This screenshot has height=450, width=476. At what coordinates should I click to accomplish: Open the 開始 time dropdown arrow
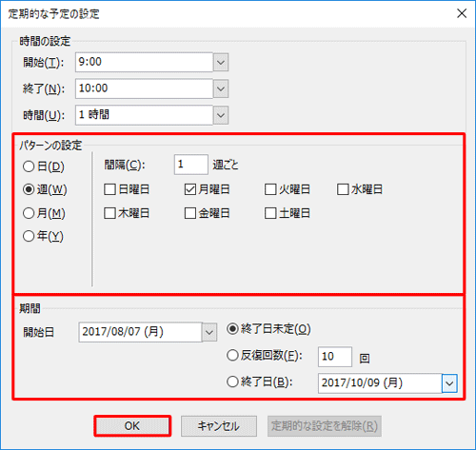click(x=221, y=62)
